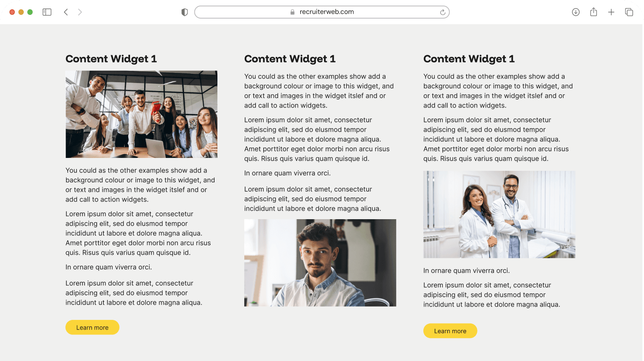The image size is (644, 361).
Task: Open the privacy shield report icon
Action: (185, 12)
